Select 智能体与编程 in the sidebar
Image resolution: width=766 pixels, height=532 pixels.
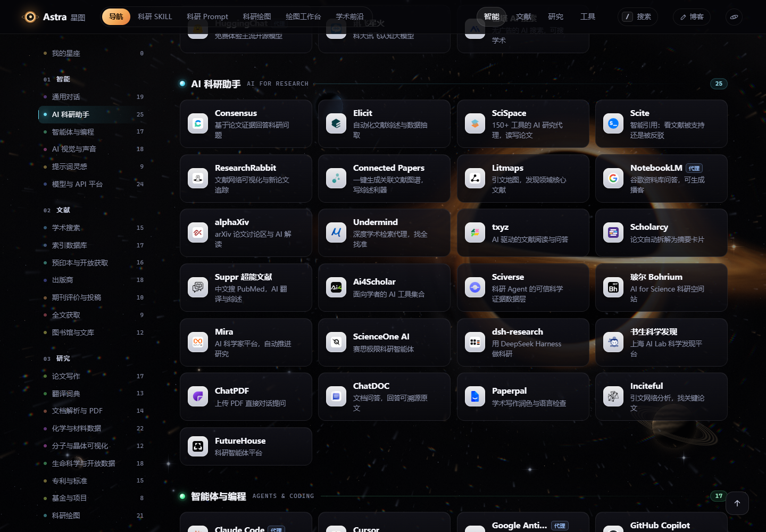(94, 132)
